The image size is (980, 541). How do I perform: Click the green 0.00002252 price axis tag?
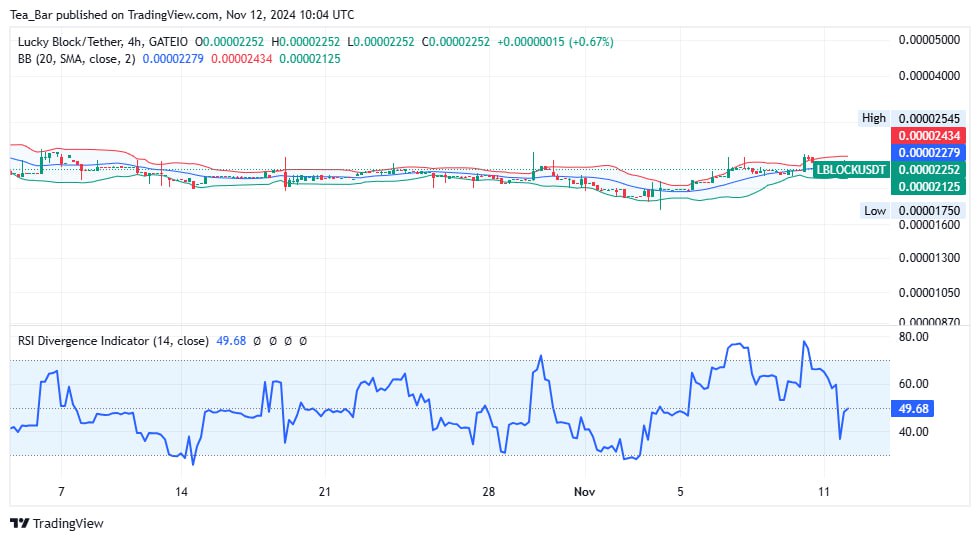(929, 169)
